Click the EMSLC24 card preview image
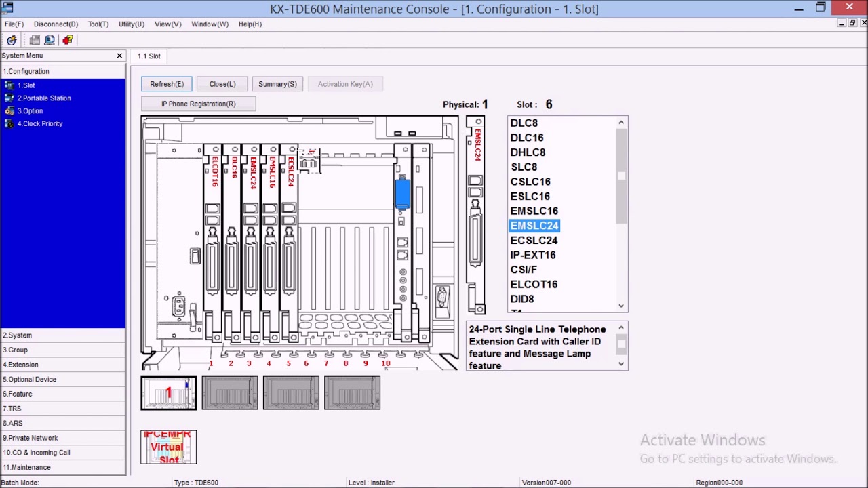 pyautogui.click(x=476, y=216)
